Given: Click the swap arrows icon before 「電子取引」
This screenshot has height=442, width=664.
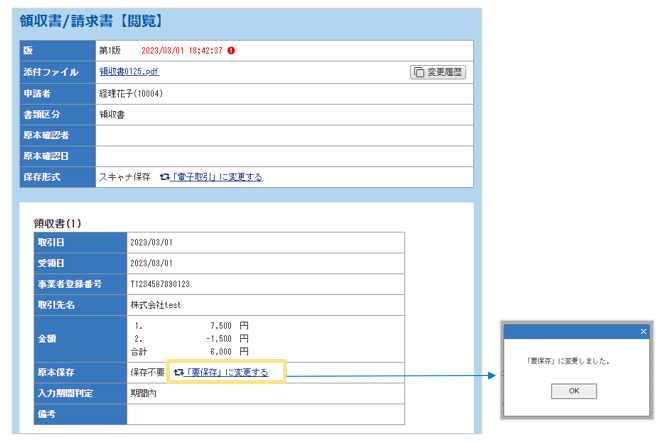Looking at the screenshot, I should point(164,177).
